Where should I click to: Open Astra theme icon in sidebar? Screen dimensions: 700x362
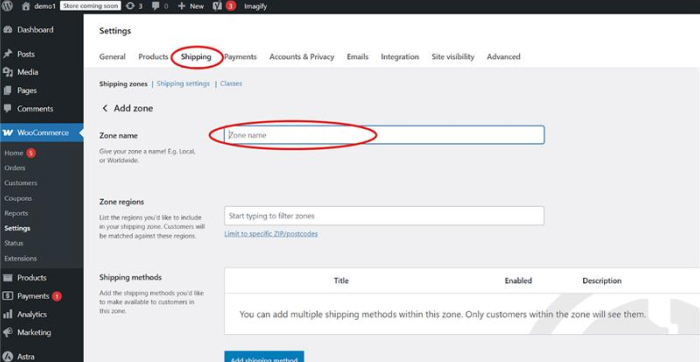tap(7, 356)
